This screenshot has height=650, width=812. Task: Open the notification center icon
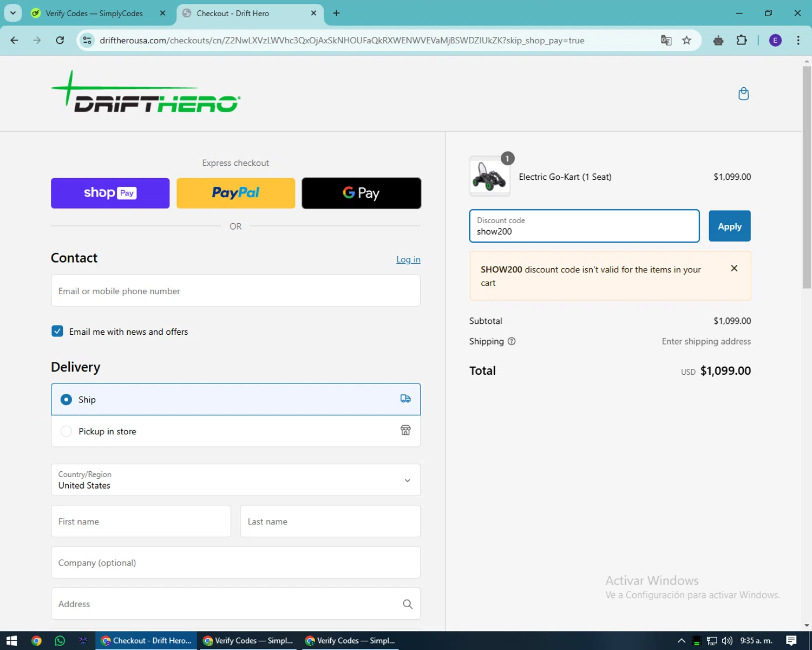click(x=791, y=641)
